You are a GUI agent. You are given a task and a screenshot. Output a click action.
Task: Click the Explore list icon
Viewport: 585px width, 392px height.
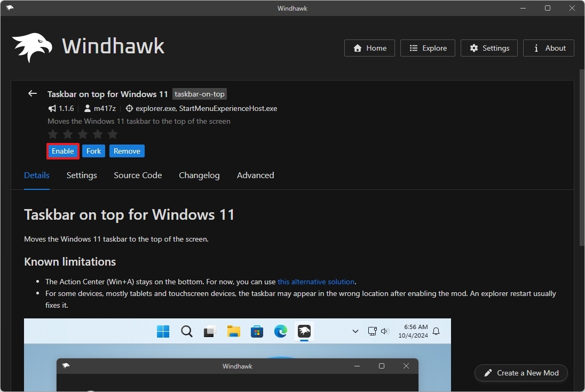(413, 48)
